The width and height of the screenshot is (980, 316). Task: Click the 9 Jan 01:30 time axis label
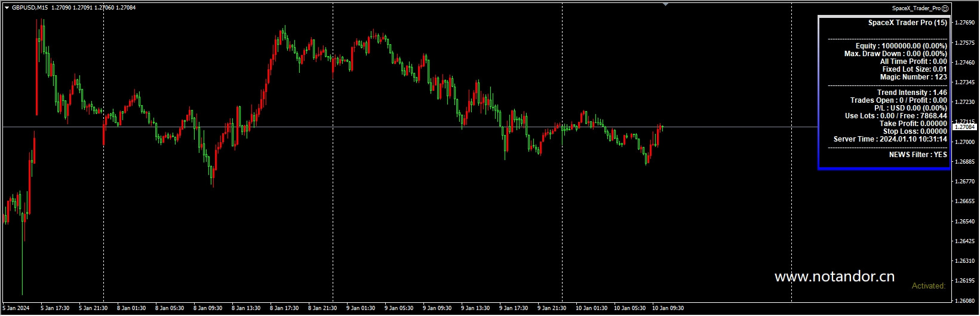(x=361, y=308)
